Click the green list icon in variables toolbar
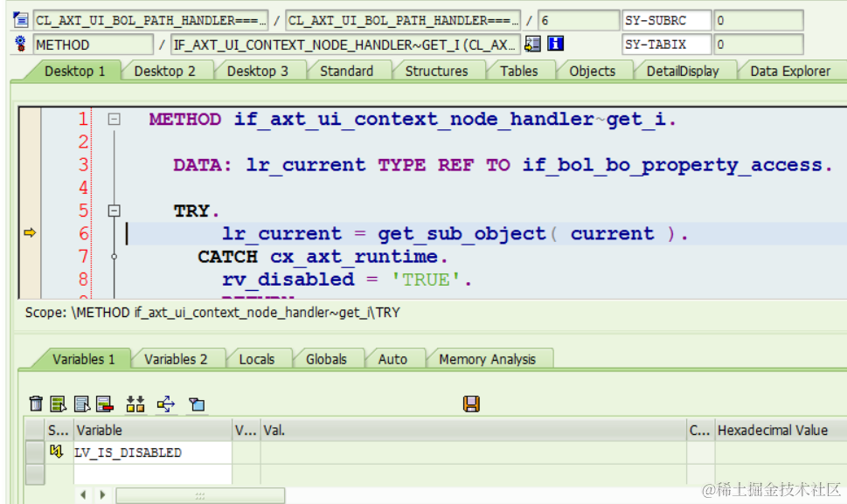The height and width of the screenshot is (504, 847). 58,404
